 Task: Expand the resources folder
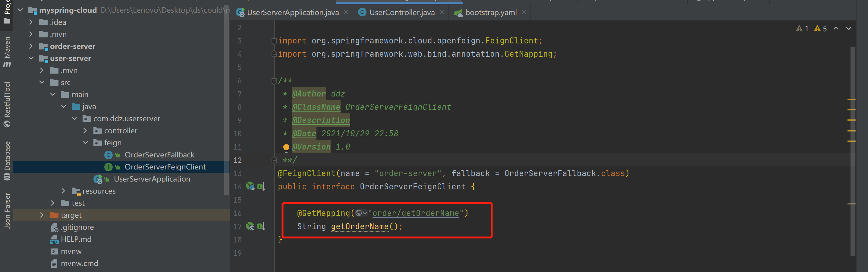click(63, 191)
